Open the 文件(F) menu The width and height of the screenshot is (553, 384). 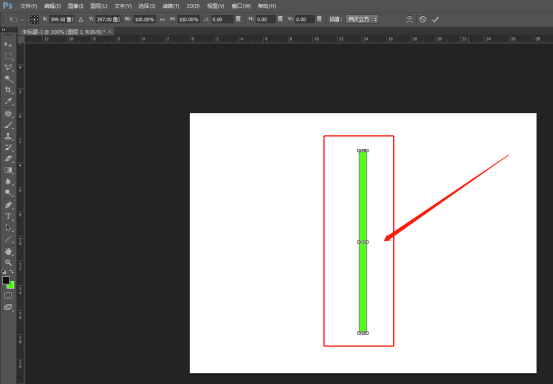click(x=29, y=6)
